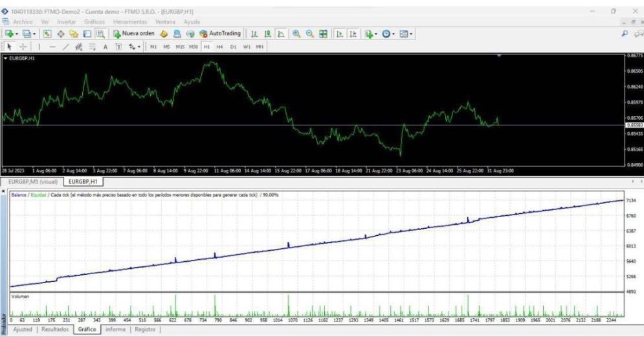This screenshot has height=337, width=644.
Task: Toggle the AutoTrading button
Action: (220, 34)
